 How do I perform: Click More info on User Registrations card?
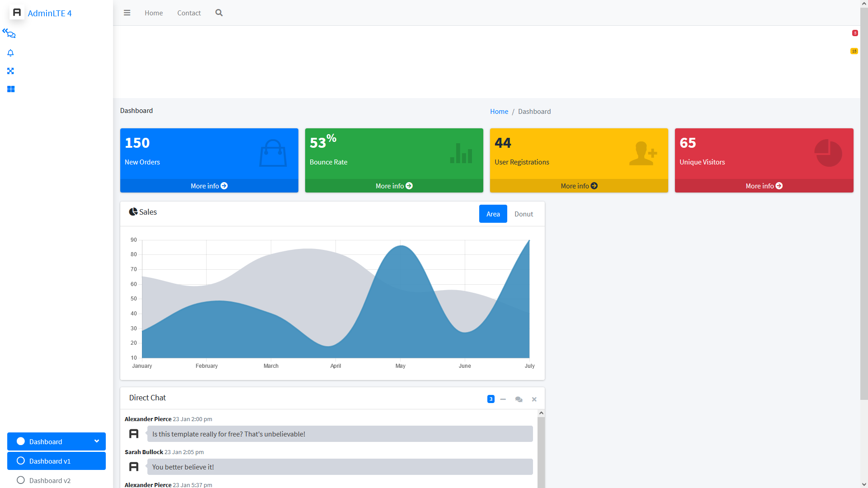(579, 186)
